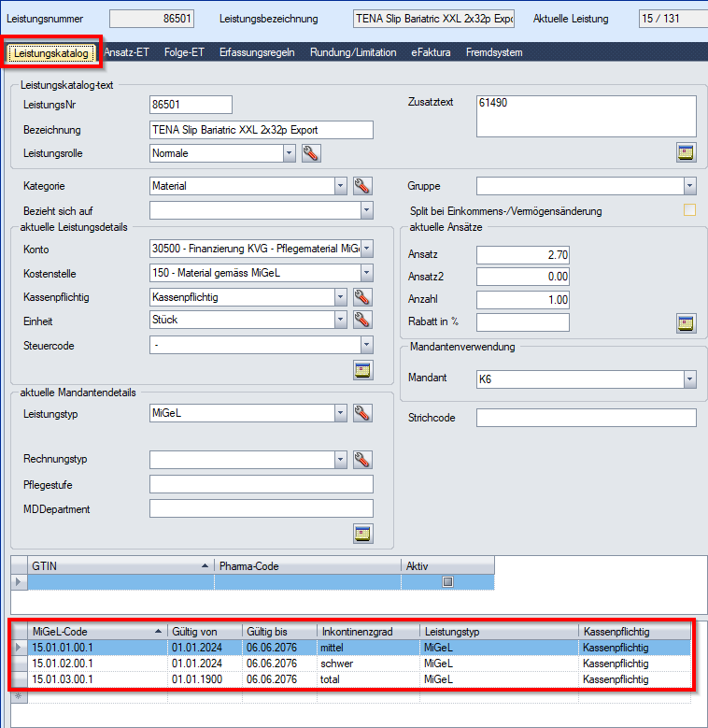Click the wrench icon next to Rechnungstyp
Viewport: 708px width, 728px height.
point(362,459)
